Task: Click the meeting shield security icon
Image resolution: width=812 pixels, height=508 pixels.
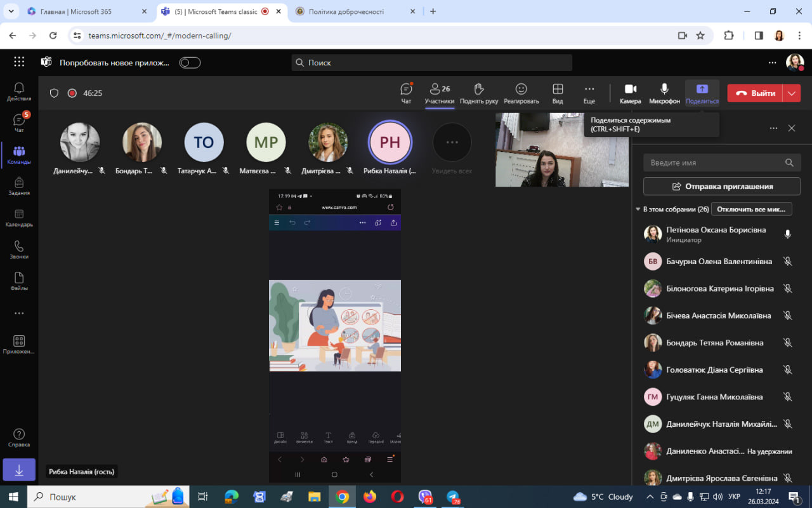Action: pyautogui.click(x=54, y=93)
